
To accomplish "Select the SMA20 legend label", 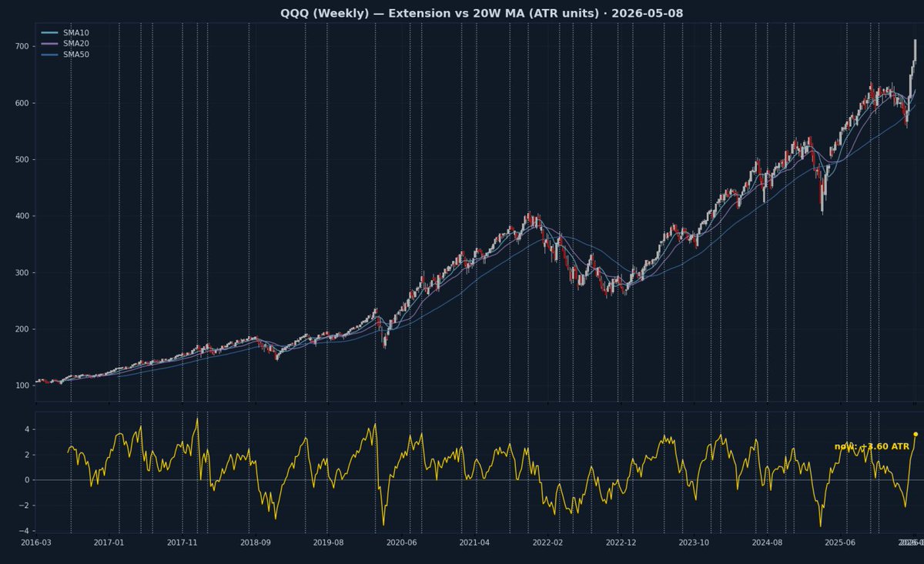I will [x=76, y=44].
